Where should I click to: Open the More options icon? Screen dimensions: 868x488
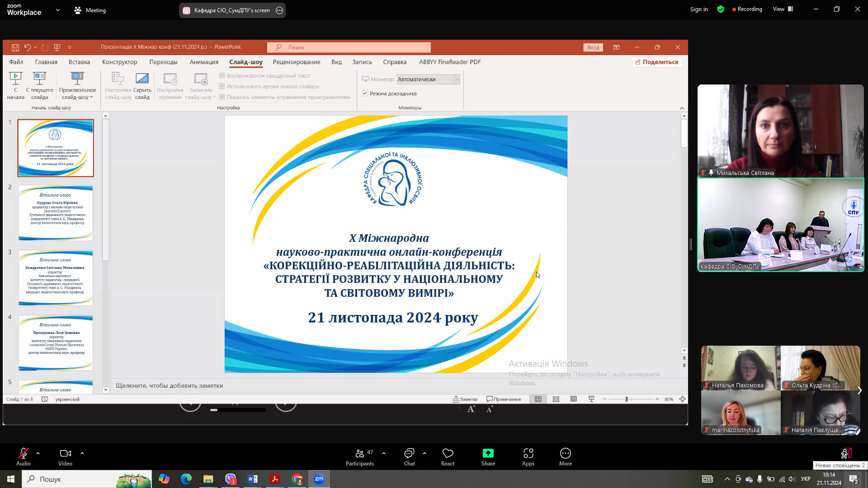coord(565,453)
